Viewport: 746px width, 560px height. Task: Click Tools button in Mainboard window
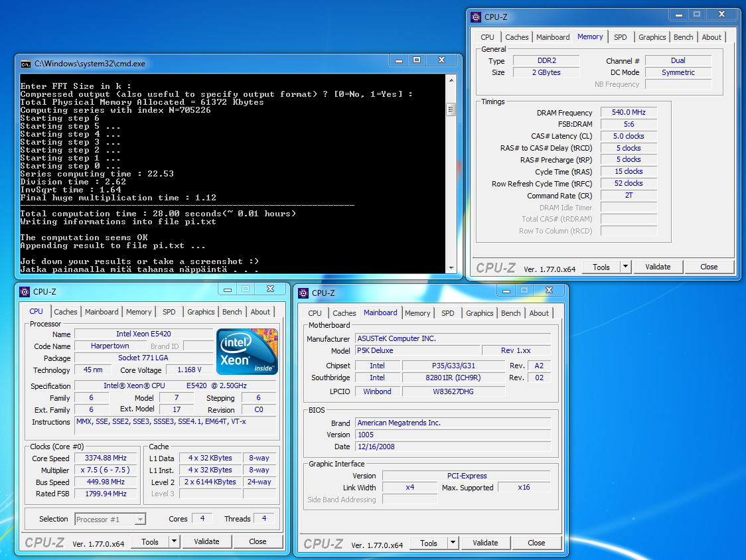429,543
